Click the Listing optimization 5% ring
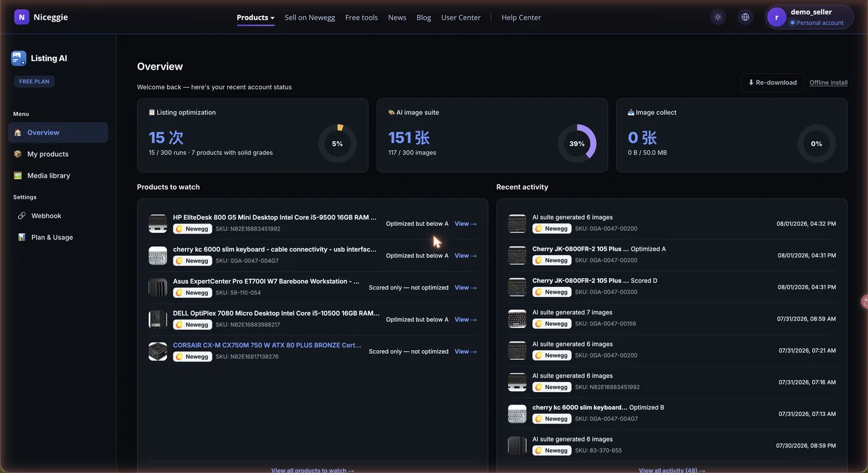Screen dimensions: 868x473 click(x=337, y=144)
